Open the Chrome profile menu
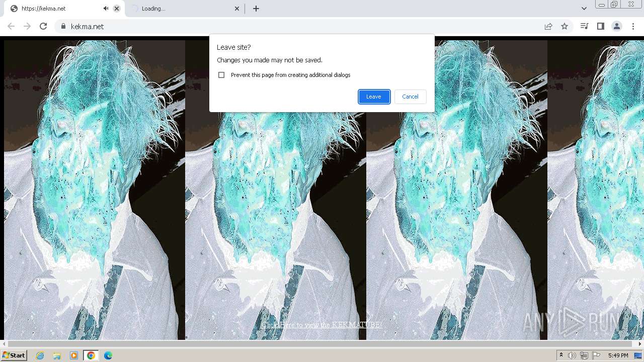This screenshot has height=362, width=644. 617,26
